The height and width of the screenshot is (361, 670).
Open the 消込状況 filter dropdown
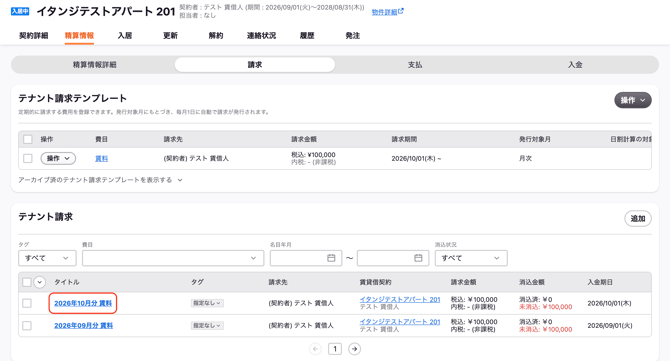click(x=471, y=258)
